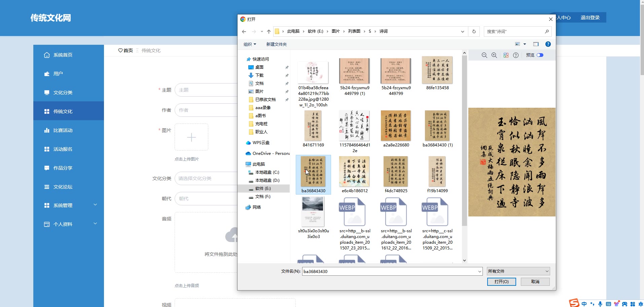Select image file e6c4b186012
The height and width of the screenshot is (307, 644).
[x=355, y=174]
